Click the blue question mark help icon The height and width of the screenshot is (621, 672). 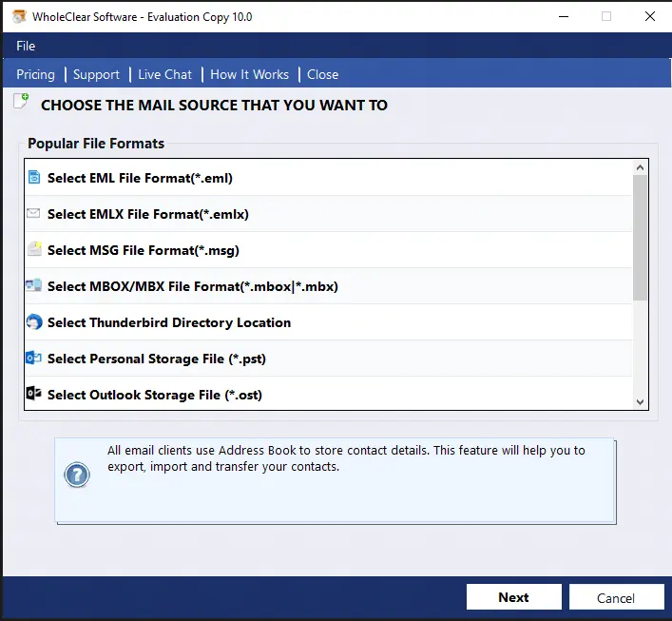point(77,475)
